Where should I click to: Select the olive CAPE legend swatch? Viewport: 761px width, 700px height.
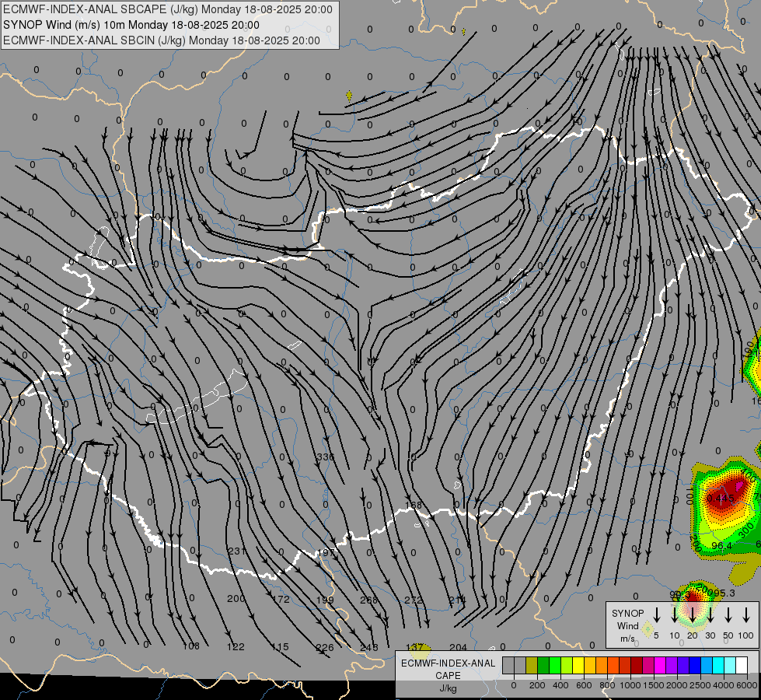click(x=532, y=666)
